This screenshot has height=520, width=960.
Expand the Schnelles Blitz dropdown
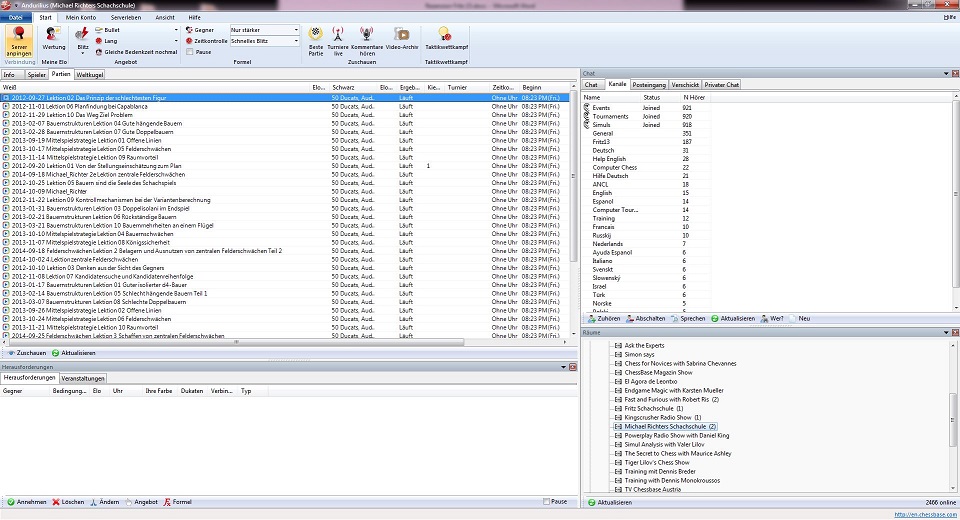pyautogui.click(x=264, y=41)
